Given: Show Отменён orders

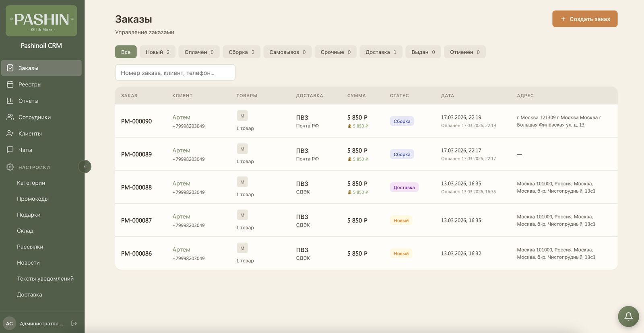Looking at the screenshot, I should [x=465, y=52].
